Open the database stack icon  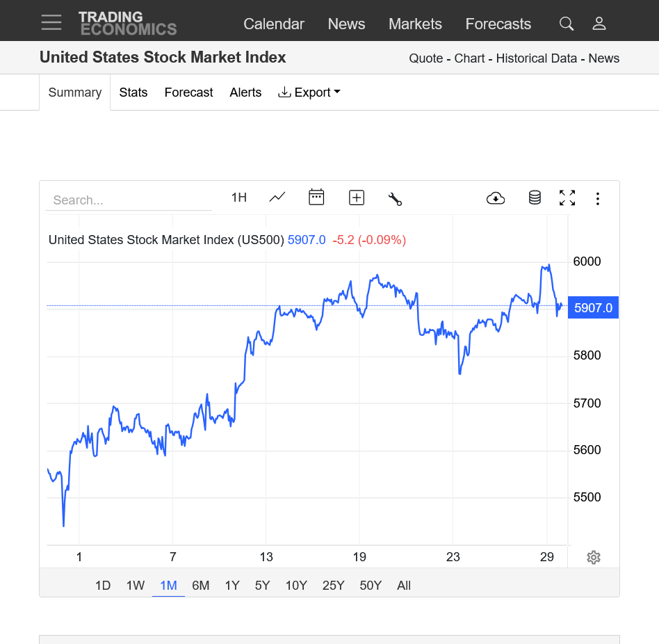(x=535, y=198)
